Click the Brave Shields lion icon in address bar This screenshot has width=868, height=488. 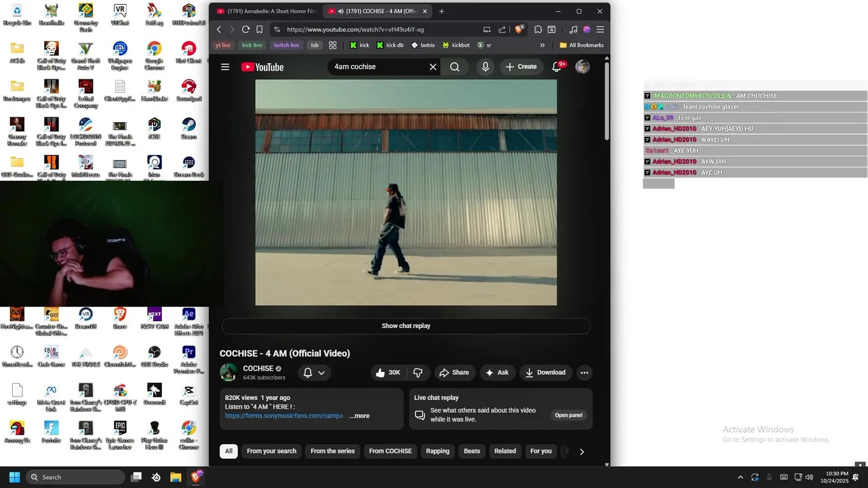(x=519, y=29)
